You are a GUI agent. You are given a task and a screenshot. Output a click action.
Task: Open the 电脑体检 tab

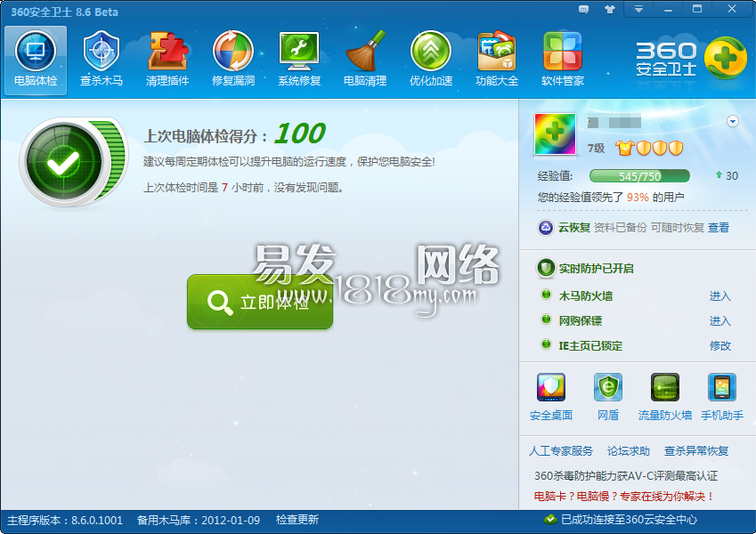tap(36, 61)
